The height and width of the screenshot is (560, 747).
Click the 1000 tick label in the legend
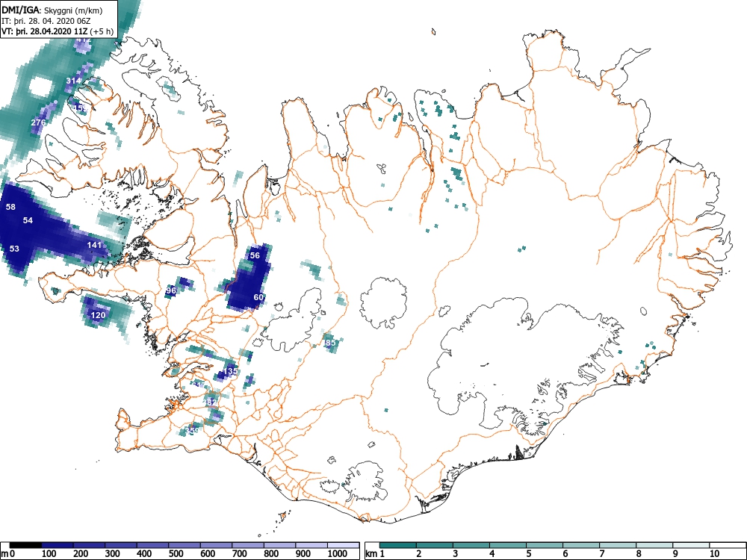pyautogui.click(x=338, y=554)
